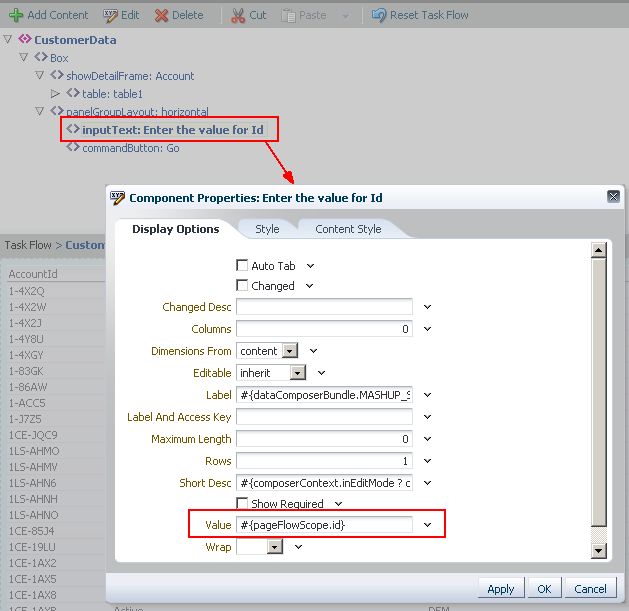
Task: Click the Value input field
Action: coord(324,525)
